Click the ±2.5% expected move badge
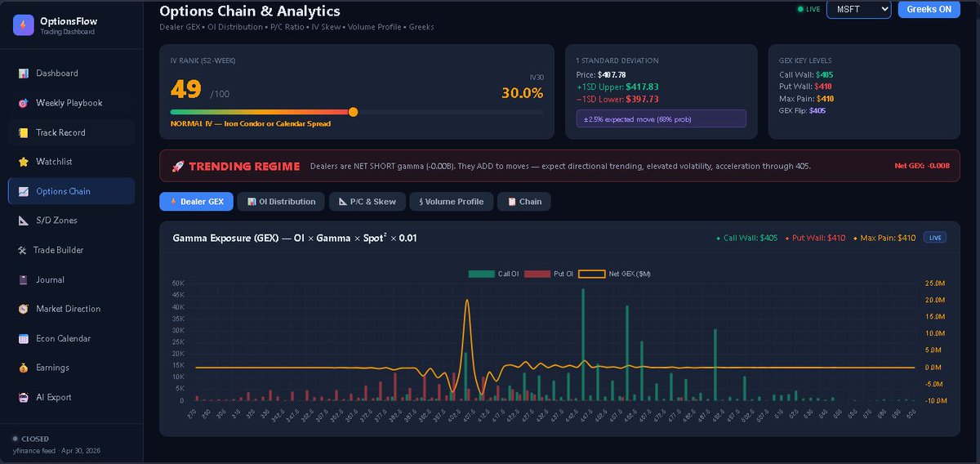The width and height of the screenshot is (980, 464). pos(661,119)
